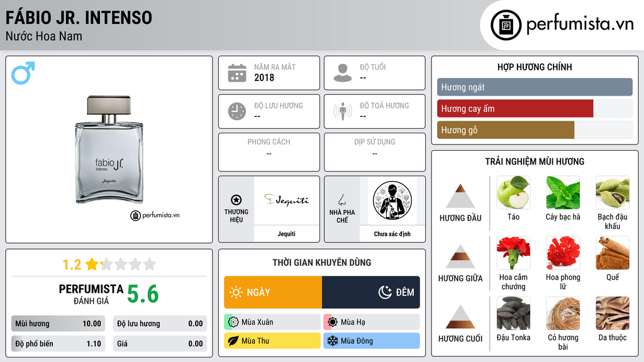
Task: Click the perfumer illustration Chưa xác định
Action: (392, 200)
